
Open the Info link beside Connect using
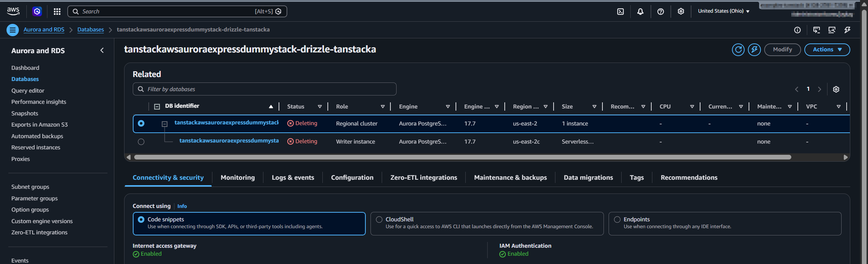[182, 206]
